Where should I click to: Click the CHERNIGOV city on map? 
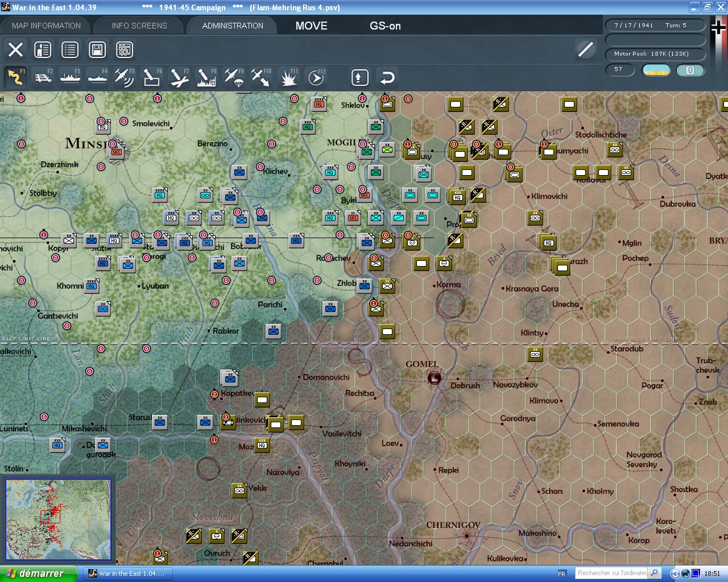pos(453,525)
